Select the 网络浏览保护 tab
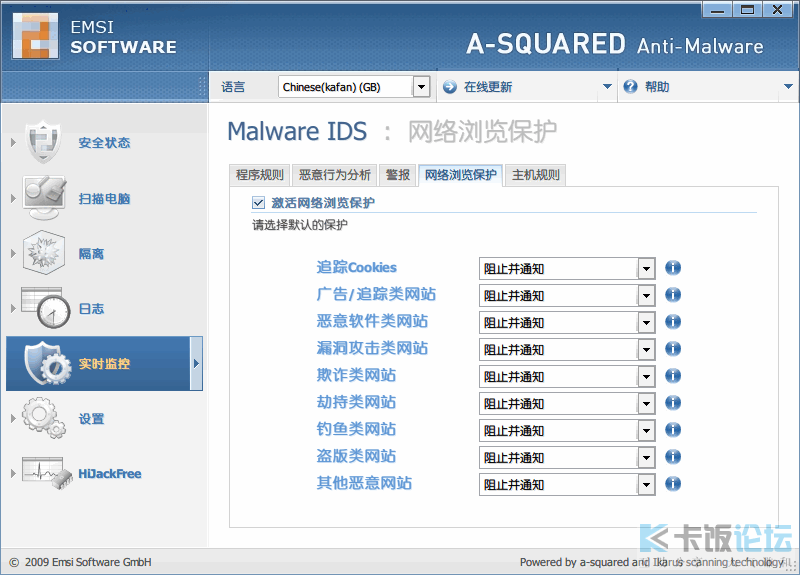This screenshot has height=575, width=800. tap(461, 175)
